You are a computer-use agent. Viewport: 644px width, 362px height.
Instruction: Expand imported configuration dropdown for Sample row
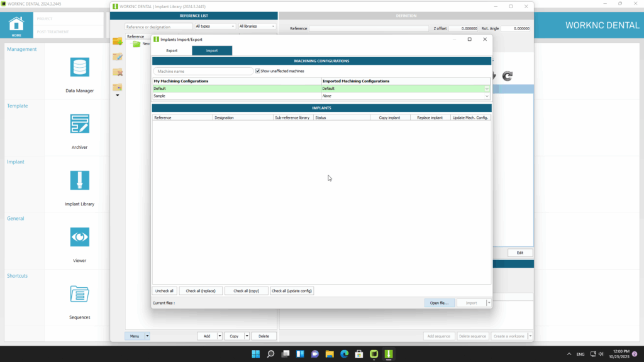(487, 96)
